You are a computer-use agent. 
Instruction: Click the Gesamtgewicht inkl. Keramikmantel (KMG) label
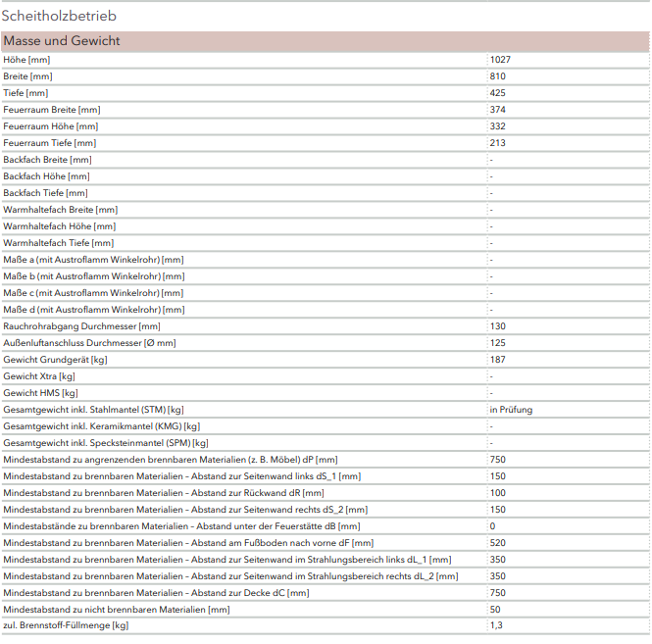(x=101, y=426)
